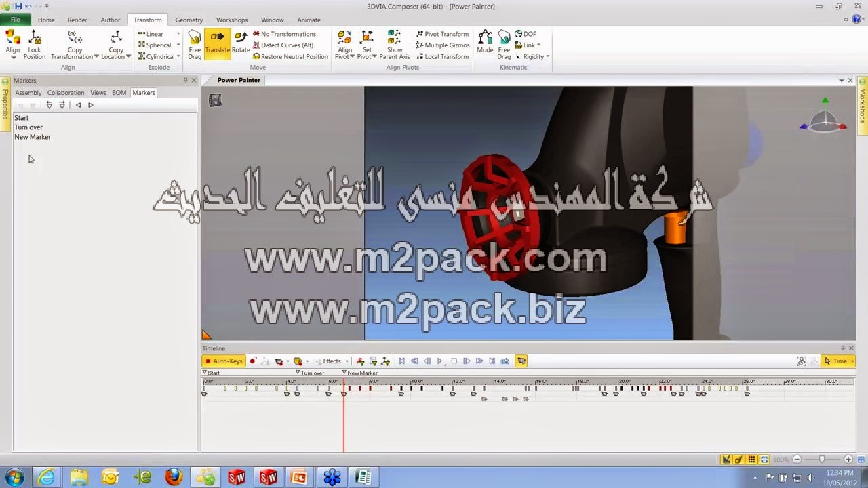Viewport: 868px width, 488px height.
Task: Switch to the Home ribbon tab
Action: [x=46, y=20]
